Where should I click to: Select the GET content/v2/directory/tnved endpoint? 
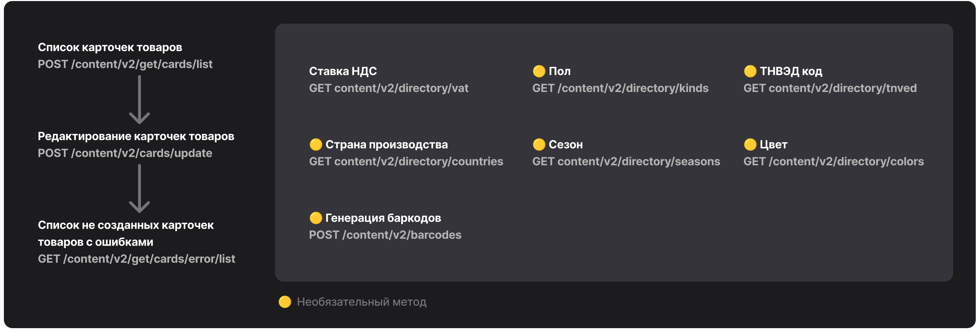pos(830,88)
